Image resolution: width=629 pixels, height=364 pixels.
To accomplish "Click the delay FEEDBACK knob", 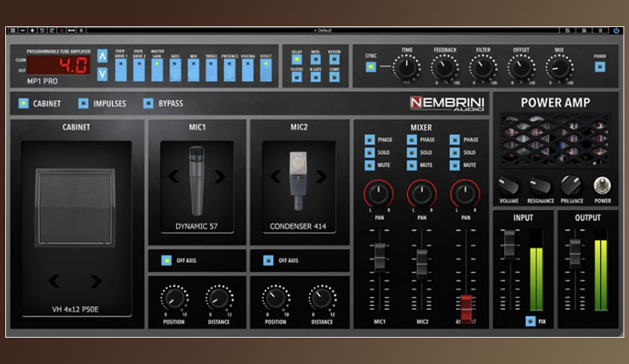I will pos(445,68).
